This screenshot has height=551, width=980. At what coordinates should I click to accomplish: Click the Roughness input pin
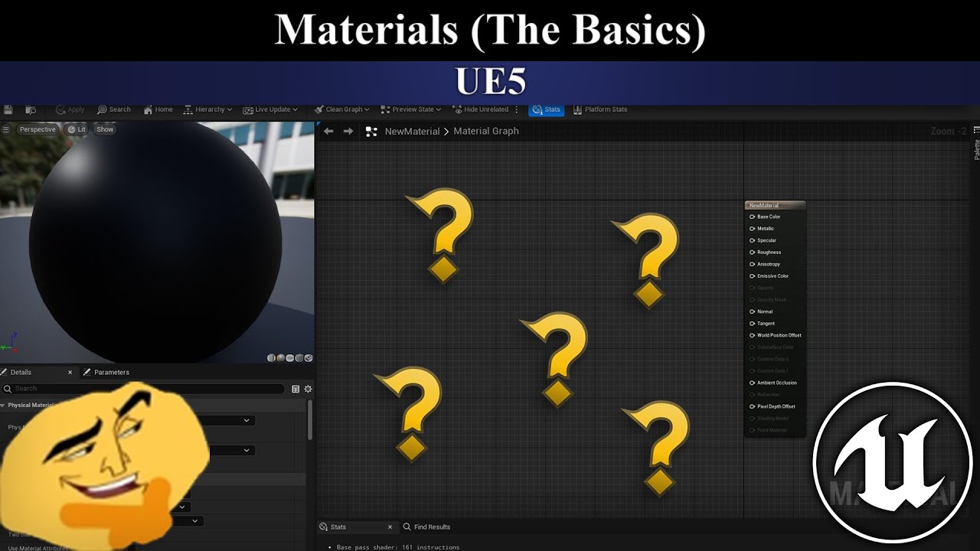click(753, 252)
